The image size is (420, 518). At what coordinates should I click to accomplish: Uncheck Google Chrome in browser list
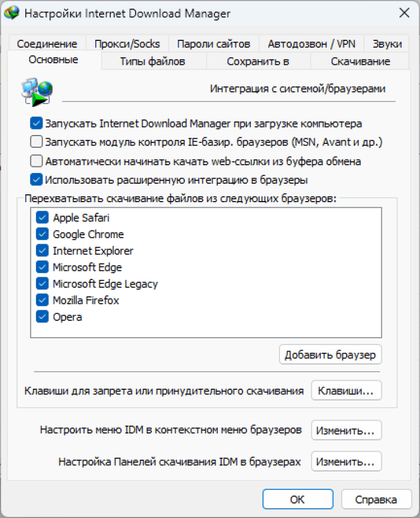pos(43,234)
